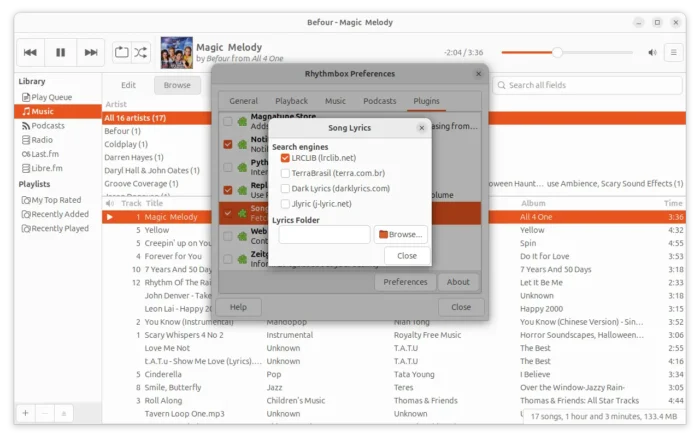Skip to the next track
Screen dimensions: 700x440
91,53
